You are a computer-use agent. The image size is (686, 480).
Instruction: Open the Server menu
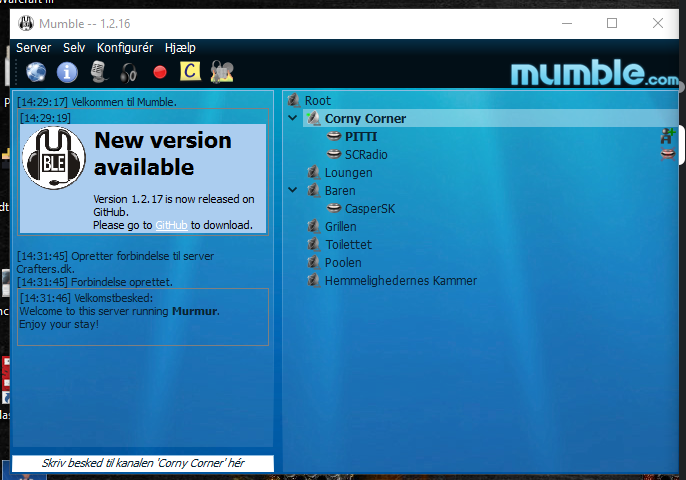coord(34,48)
